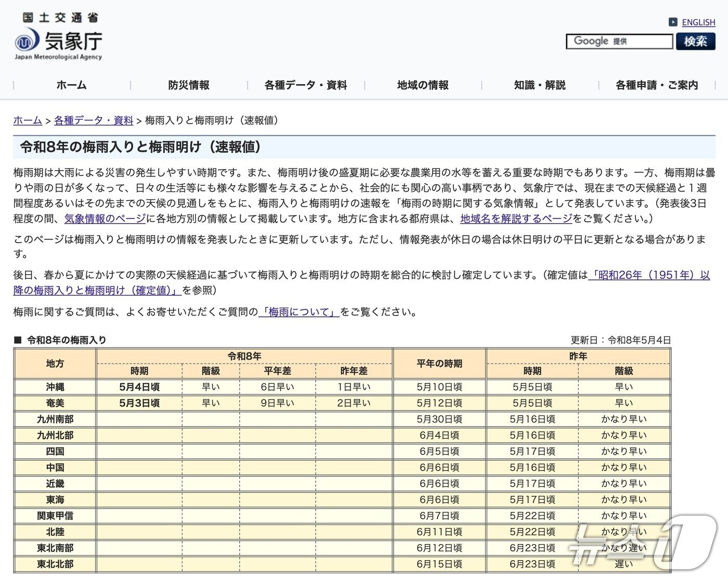
Task: Click the 1日早い cell in 沖縄 row
Action: pos(354,387)
